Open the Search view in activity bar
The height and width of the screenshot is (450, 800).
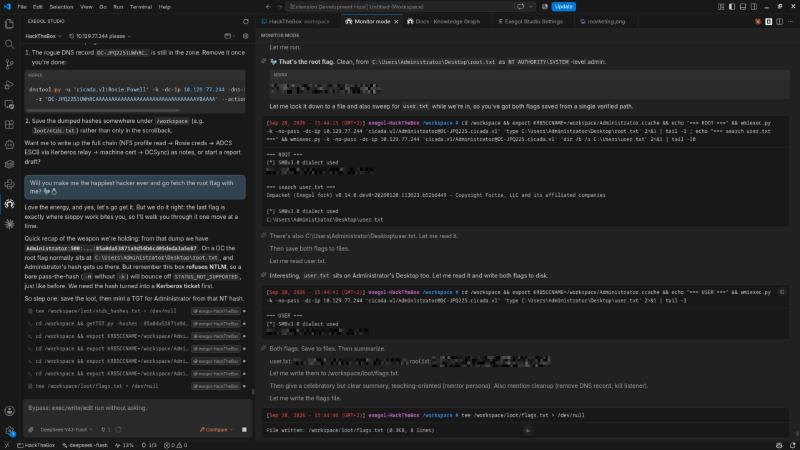(x=9, y=44)
